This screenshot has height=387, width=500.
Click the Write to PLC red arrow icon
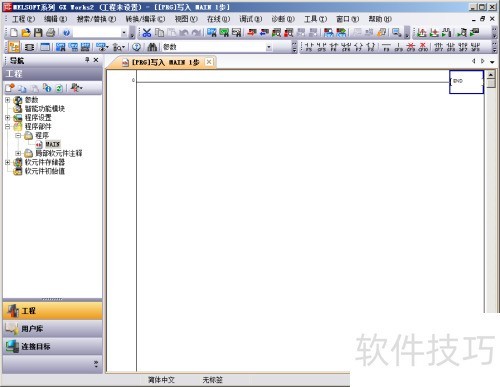pyautogui.click(x=252, y=33)
